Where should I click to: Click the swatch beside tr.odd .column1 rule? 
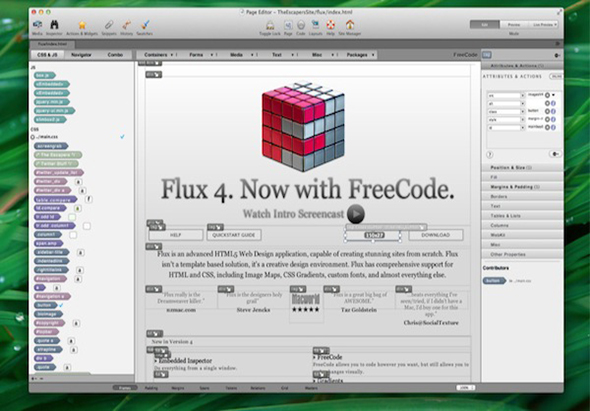[87, 226]
